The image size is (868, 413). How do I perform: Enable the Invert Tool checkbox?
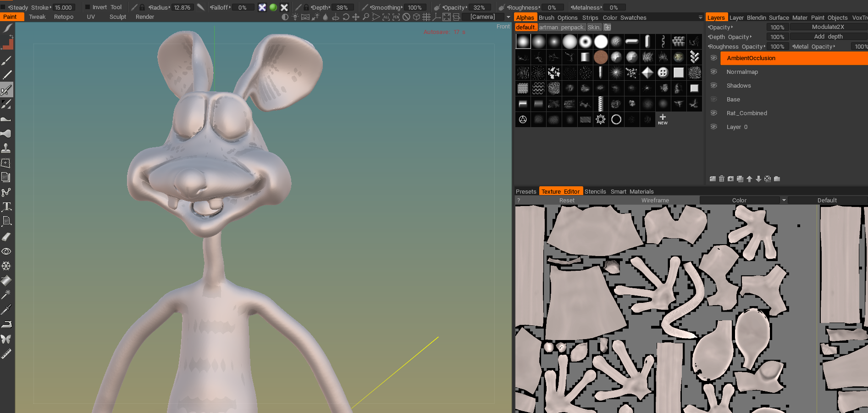88,7
